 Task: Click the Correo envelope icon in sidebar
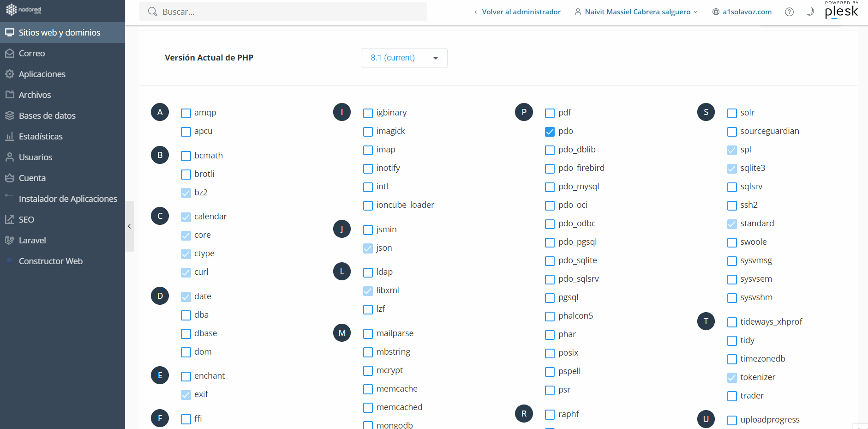tap(10, 54)
